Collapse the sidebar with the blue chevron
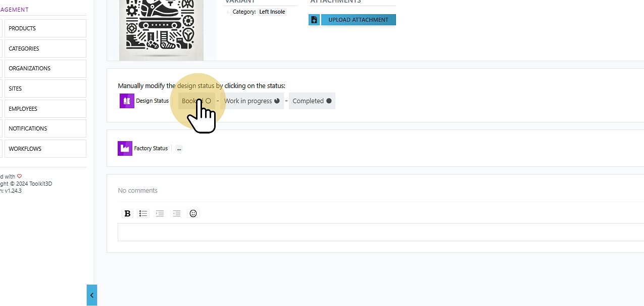 click(x=91, y=295)
